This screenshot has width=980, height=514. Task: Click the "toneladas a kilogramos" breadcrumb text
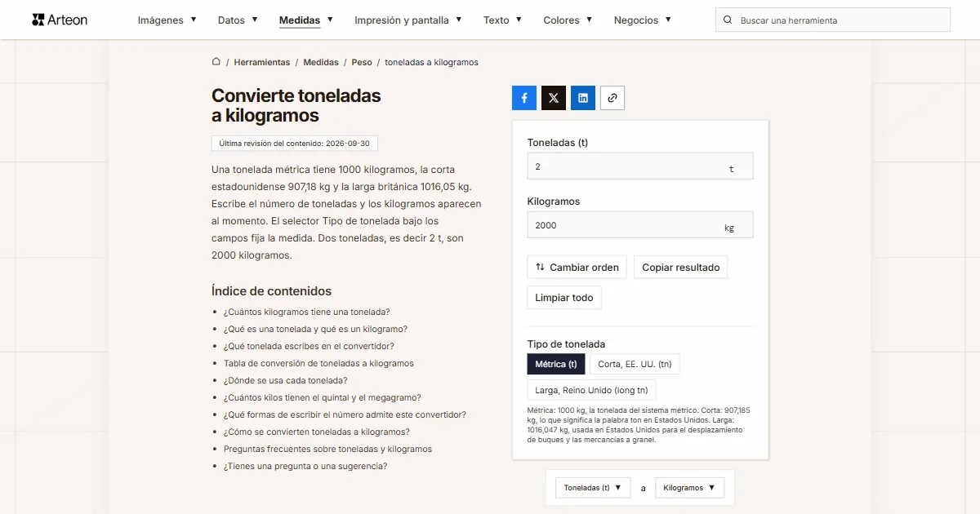431,62
